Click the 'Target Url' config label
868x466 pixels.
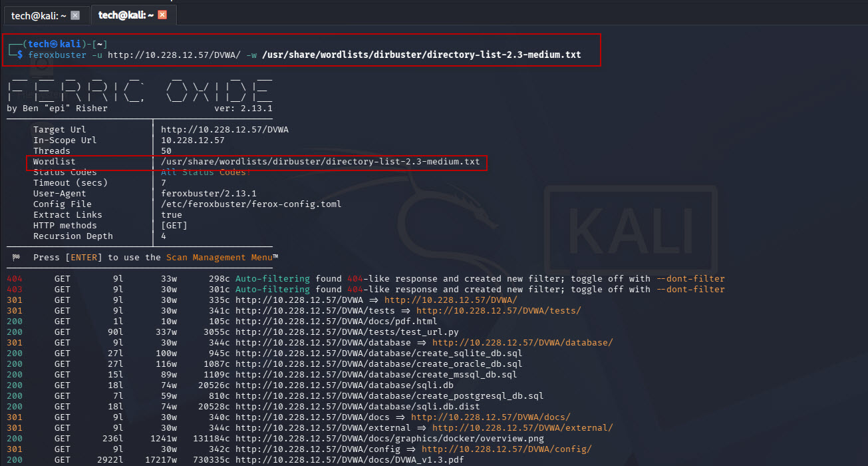coord(60,129)
